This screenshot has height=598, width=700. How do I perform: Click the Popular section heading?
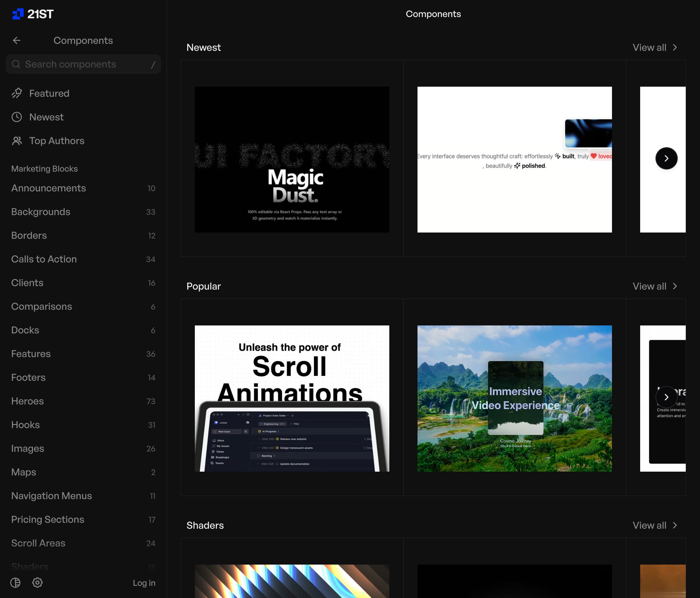204,286
